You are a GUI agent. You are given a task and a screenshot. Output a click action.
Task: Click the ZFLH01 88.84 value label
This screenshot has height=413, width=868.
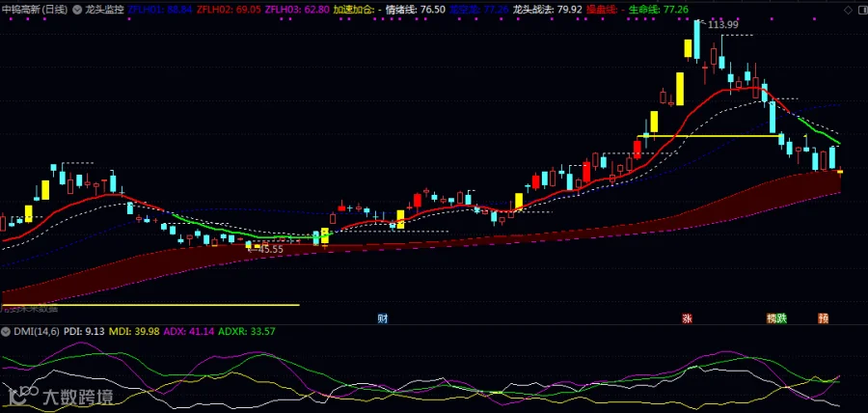pos(160,10)
